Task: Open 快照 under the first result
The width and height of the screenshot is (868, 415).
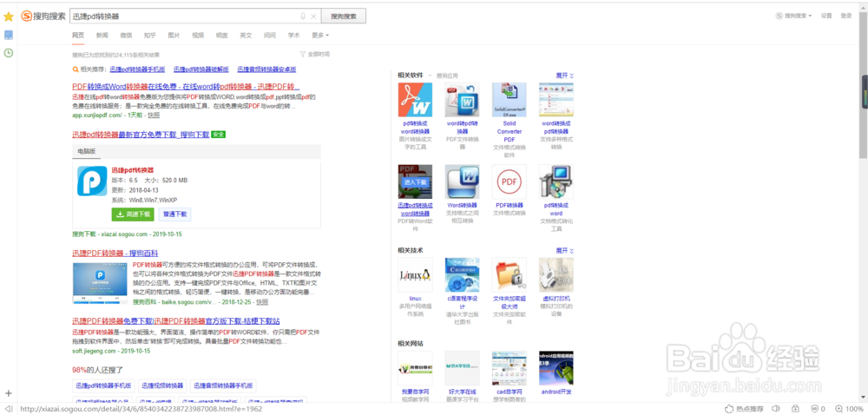Action: pos(154,115)
